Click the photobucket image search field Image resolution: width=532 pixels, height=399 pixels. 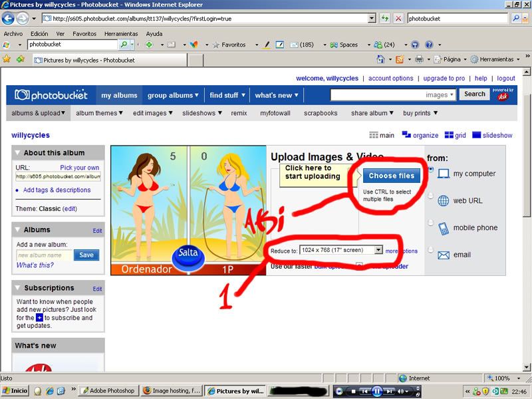pos(376,94)
